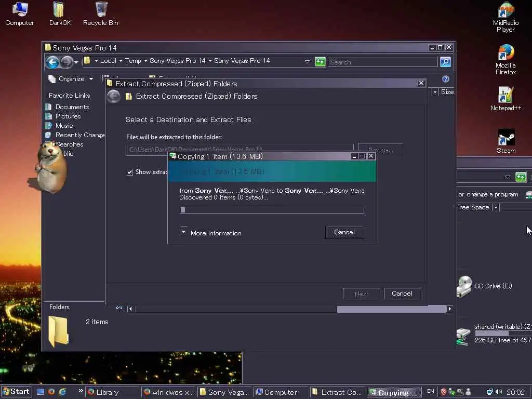
Task: Expand More information in copy dialog
Action: 183,231
